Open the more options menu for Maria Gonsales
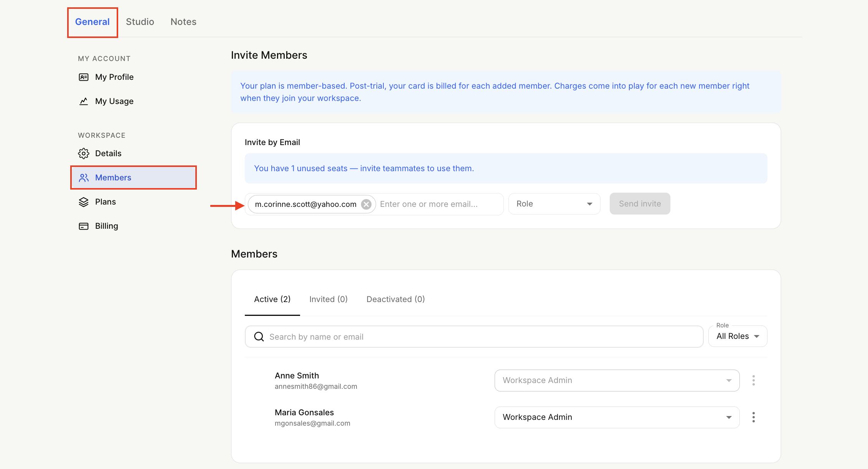 pos(754,417)
